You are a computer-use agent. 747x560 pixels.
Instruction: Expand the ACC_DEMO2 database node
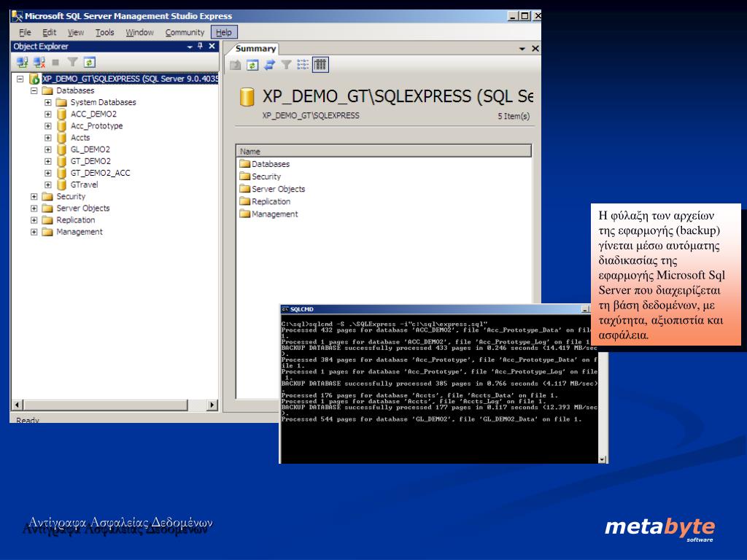(47, 114)
